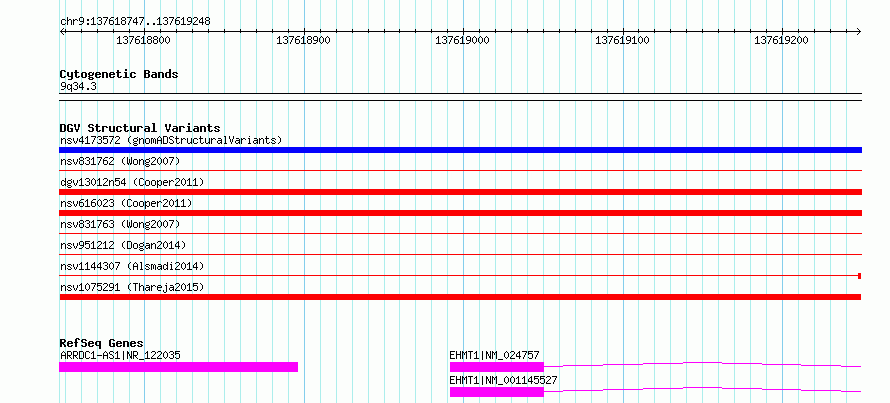The width and height of the screenshot is (890, 403).
Task: Open variant nsv951212 (Dogan2014) label
Action: click(123, 245)
